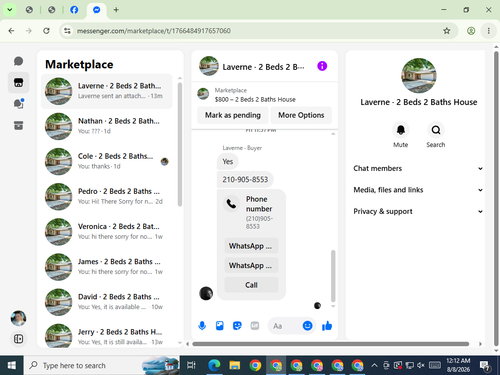The height and width of the screenshot is (375, 500).
Task: Open James conversation in Marketplace list
Action: click(x=107, y=267)
